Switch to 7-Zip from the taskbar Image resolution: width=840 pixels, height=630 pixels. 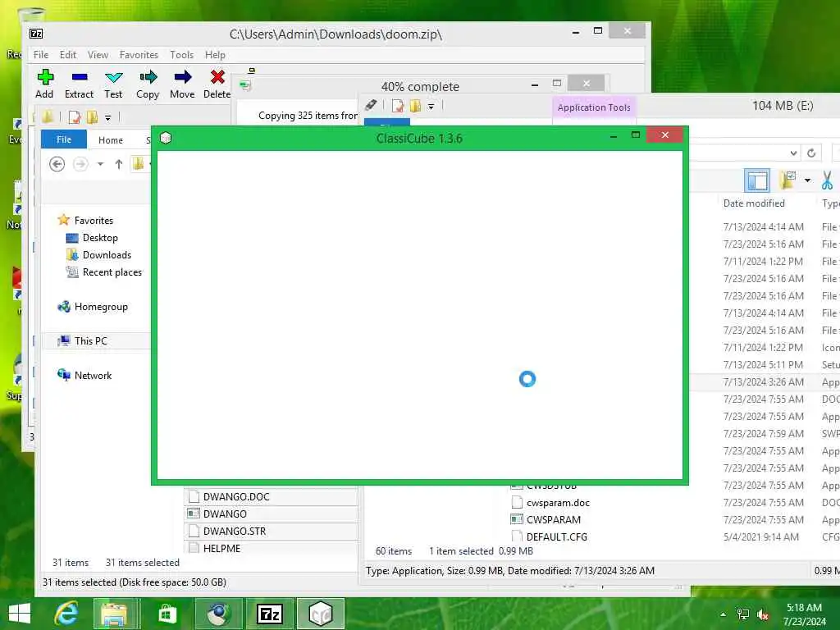click(269, 614)
